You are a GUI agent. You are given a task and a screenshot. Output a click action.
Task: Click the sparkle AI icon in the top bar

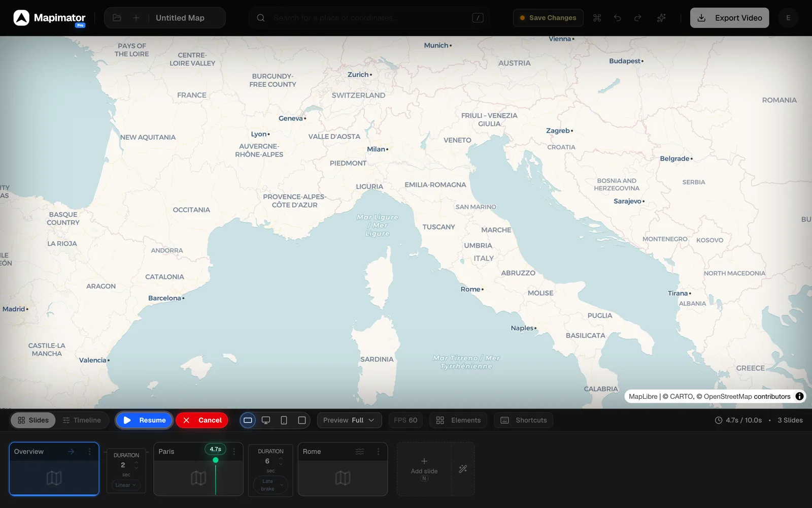(x=661, y=18)
